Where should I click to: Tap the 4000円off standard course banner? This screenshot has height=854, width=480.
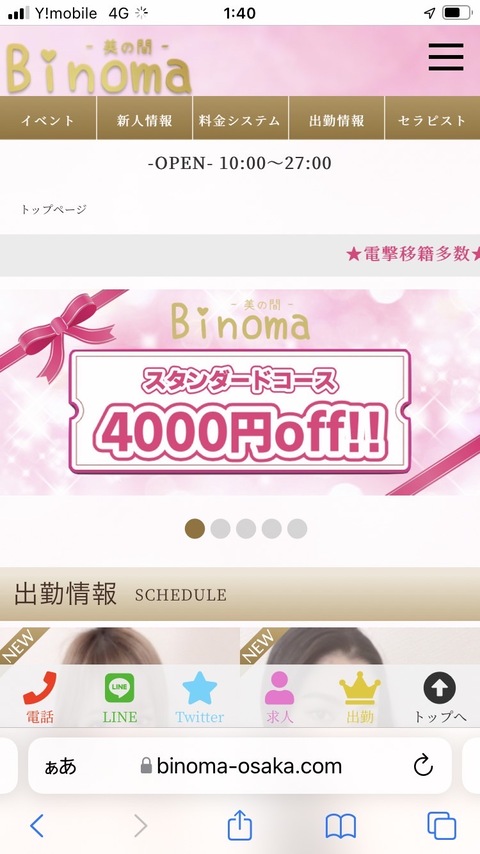click(240, 392)
